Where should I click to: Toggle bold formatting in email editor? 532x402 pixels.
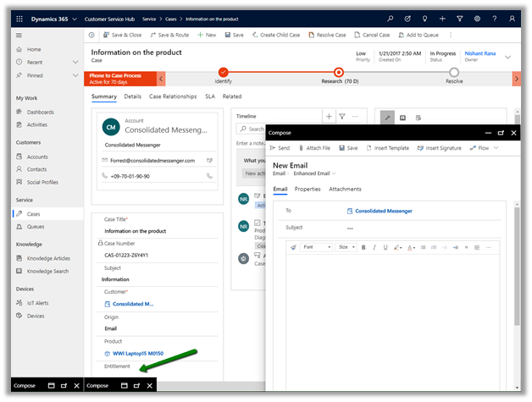(363, 247)
